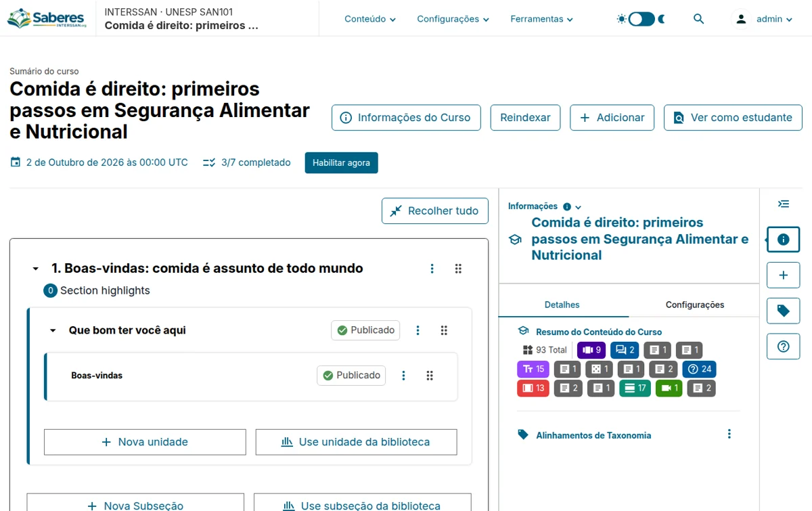The height and width of the screenshot is (511, 812).
Task: Click the purple 15 text content badge
Action: point(532,369)
